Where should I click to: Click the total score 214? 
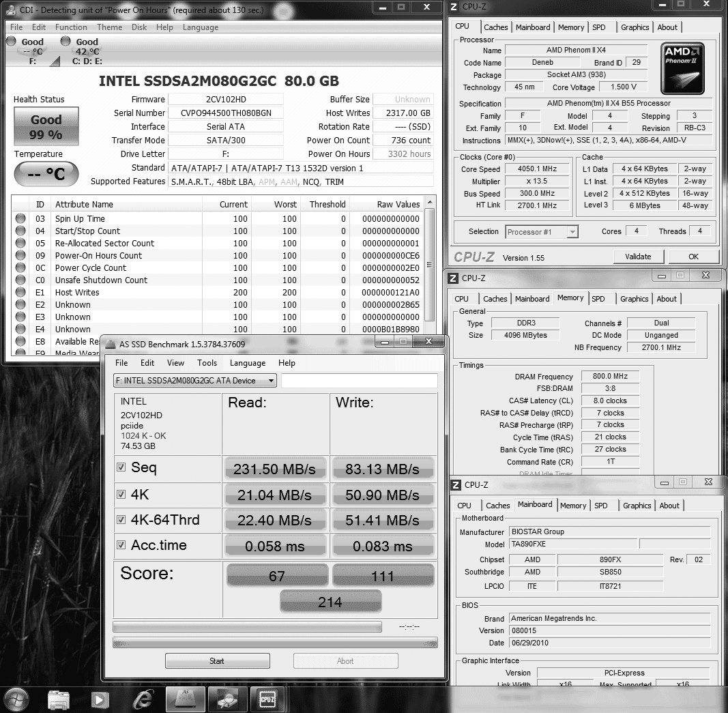330,602
